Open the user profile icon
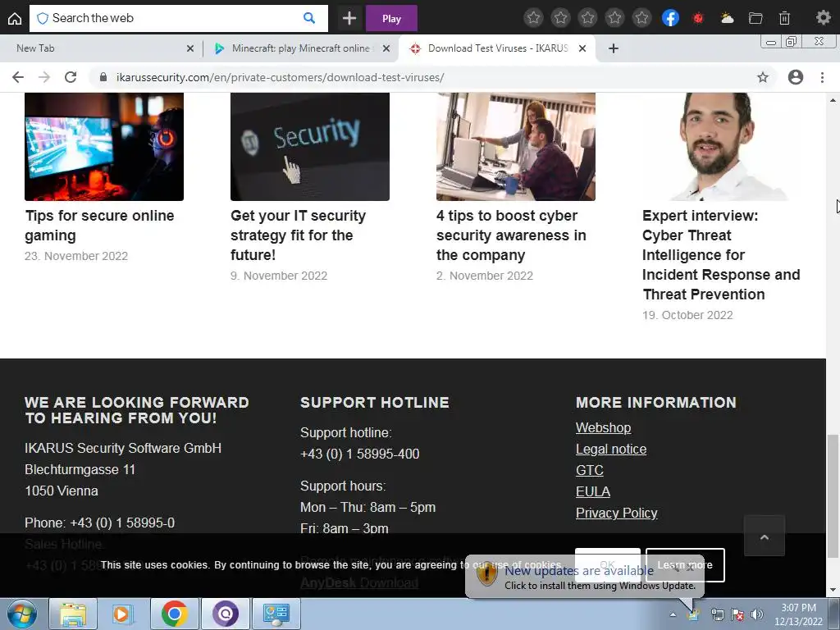This screenshot has width=840, height=630. [x=796, y=77]
